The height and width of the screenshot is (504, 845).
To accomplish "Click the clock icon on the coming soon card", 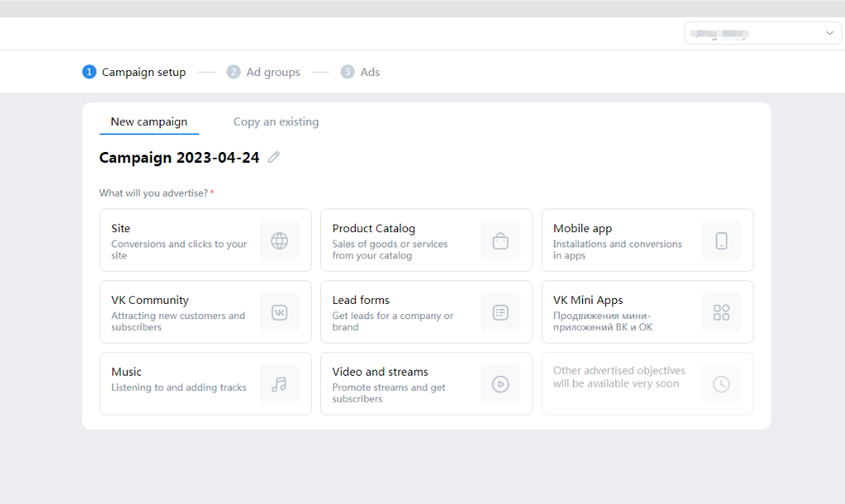I will [721, 384].
